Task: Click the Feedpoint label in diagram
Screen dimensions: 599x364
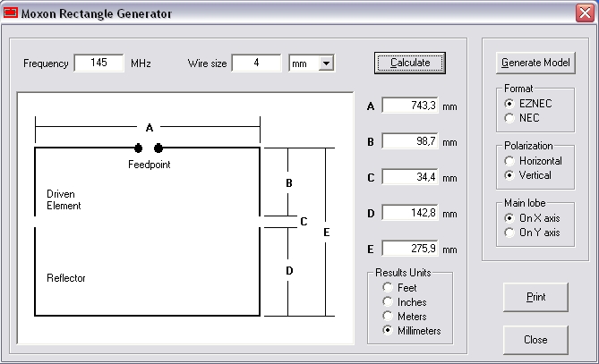Action: (x=149, y=165)
